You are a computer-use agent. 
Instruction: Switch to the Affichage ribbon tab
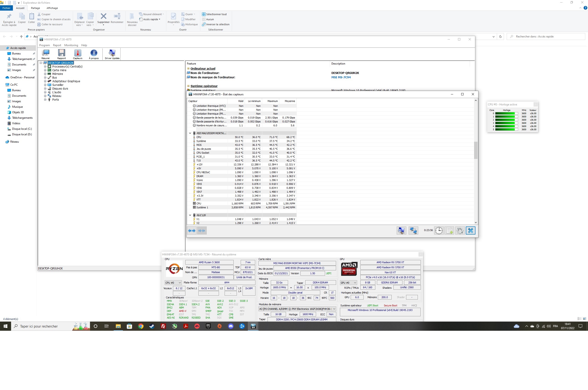point(52,8)
